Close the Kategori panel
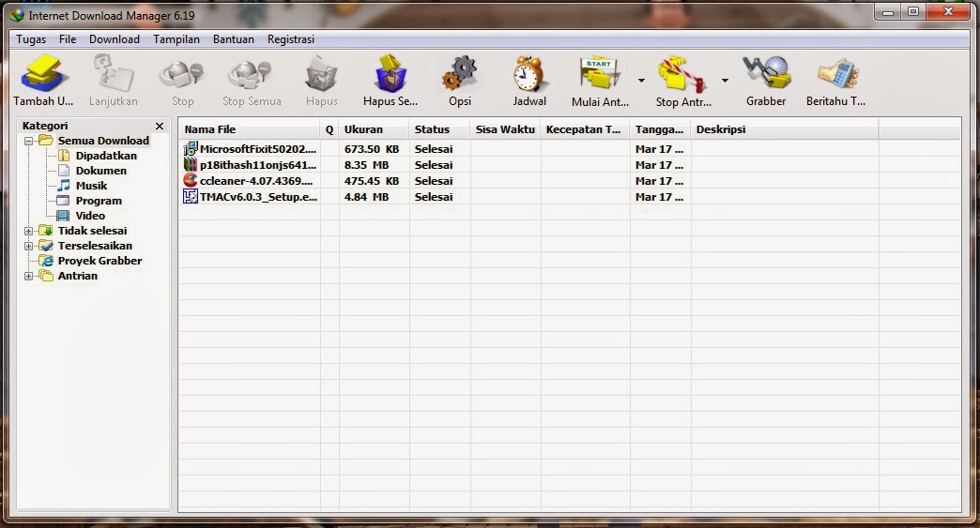The width and height of the screenshot is (980, 528). click(160, 126)
